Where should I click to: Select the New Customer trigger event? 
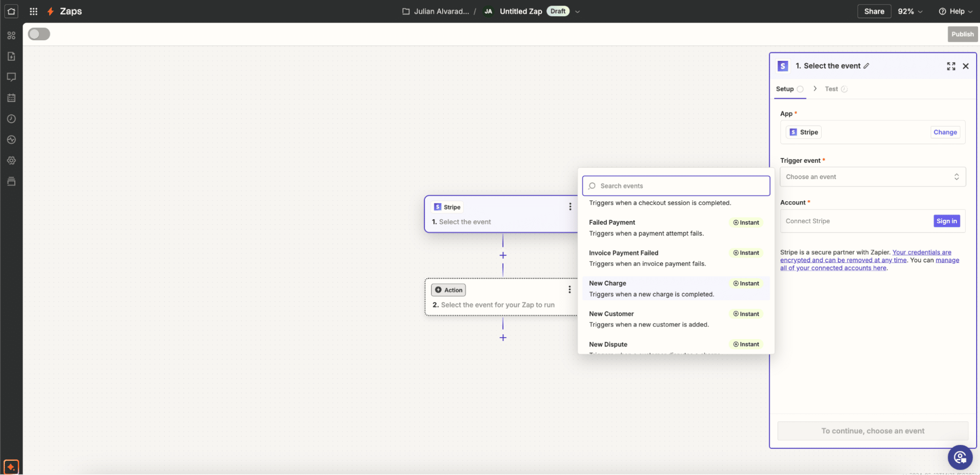[676, 319]
